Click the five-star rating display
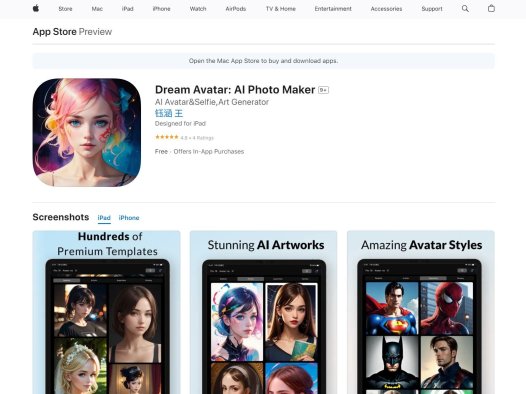Screen dimensions: 526x394 tap(167, 137)
